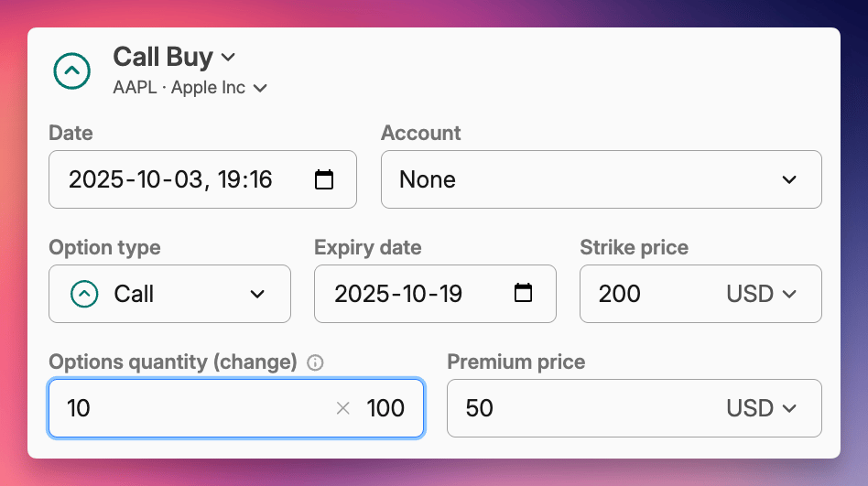868x486 pixels.
Task: Expand the Call Buy transaction type chevron
Action: pos(229,58)
